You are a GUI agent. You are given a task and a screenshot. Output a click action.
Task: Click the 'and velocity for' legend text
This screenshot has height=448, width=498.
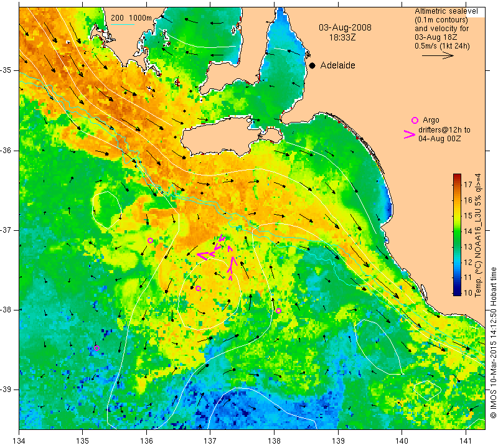coord(441,29)
